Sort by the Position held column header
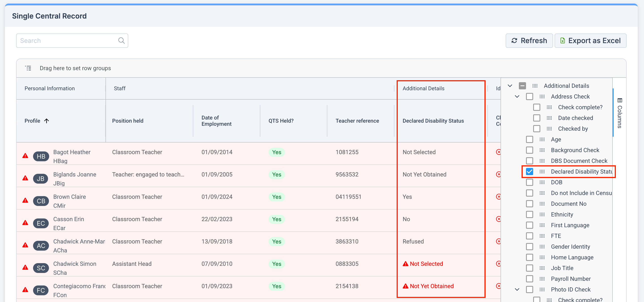Image resolution: width=644 pixels, height=302 pixels. click(128, 121)
